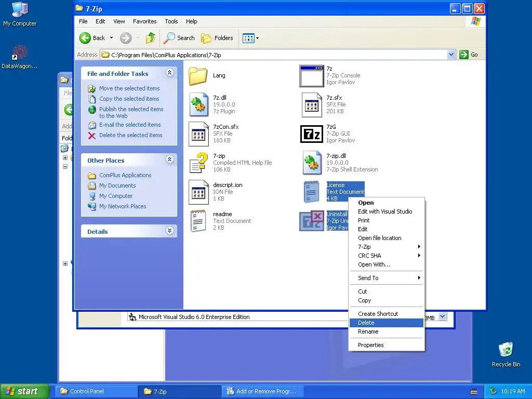
Task: Click the Back toolbar arrow icon
Action: [x=85, y=38]
